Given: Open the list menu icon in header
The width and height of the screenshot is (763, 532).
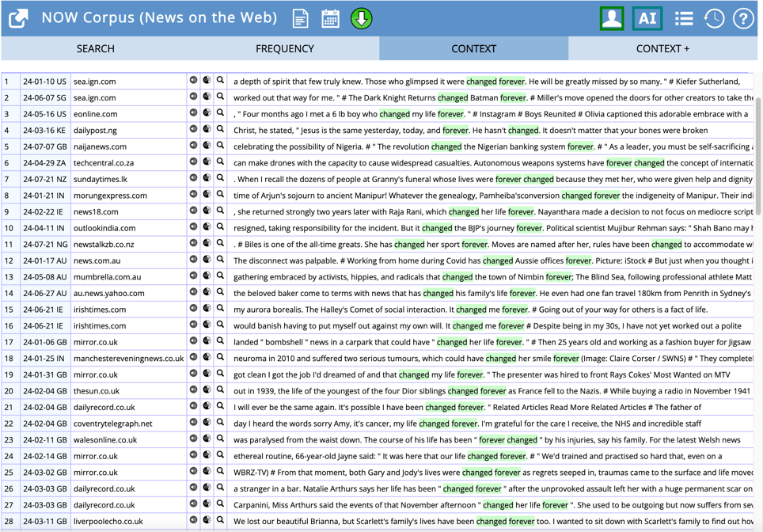Looking at the screenshot, I should [x=684, y=18].
